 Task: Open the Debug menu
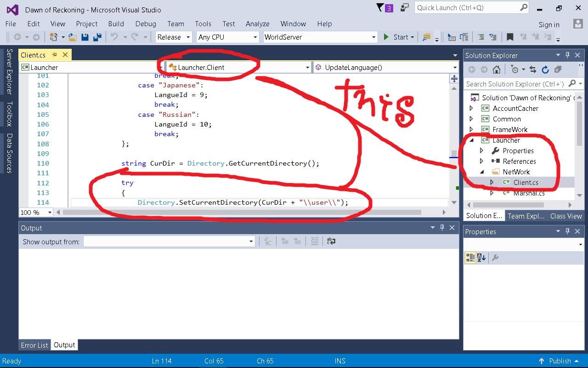pos(146,23)
